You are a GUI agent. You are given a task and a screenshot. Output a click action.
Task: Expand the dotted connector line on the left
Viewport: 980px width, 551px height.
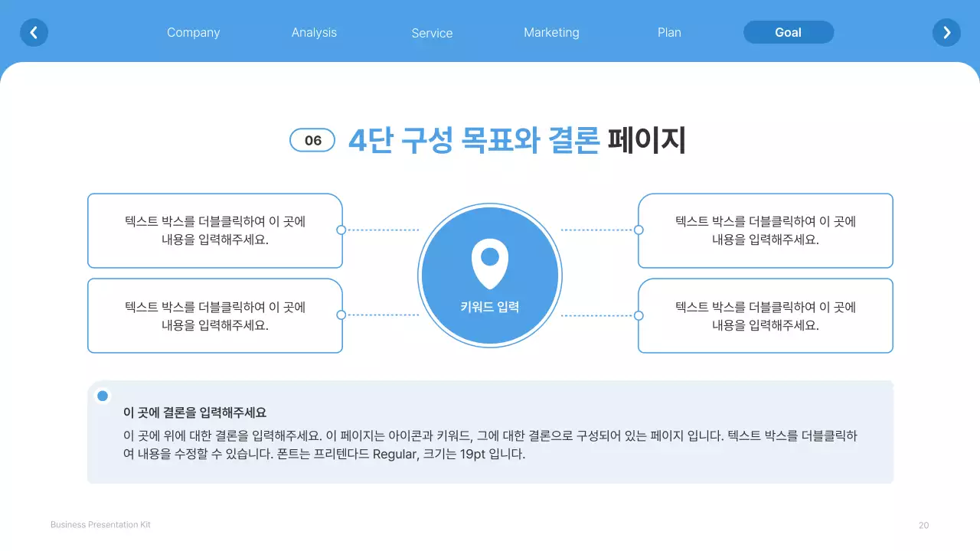point(383,230)
